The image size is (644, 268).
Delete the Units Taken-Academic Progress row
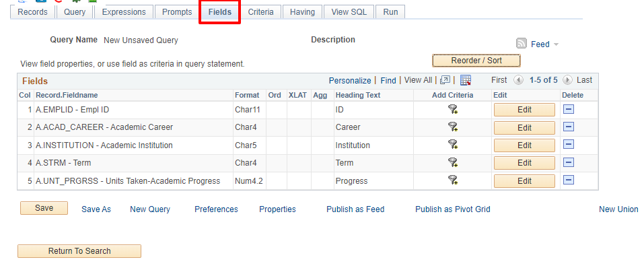(569, 180)
